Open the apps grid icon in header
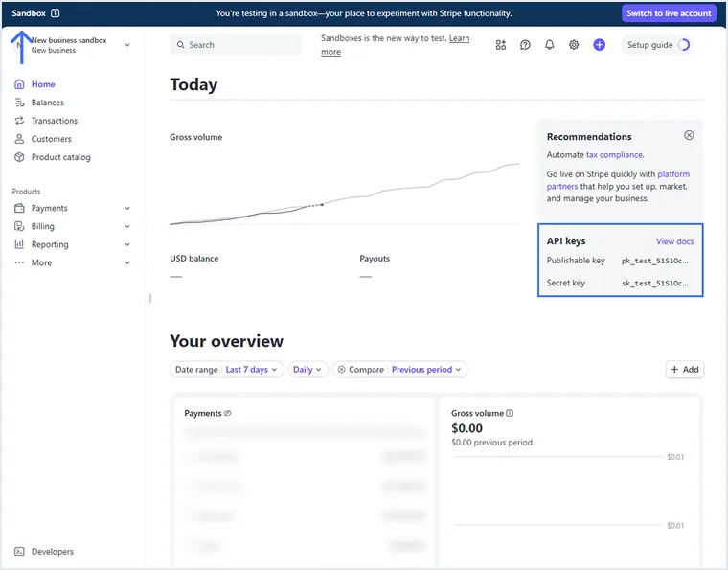This screenshot has height=570, width=728. click(501, 45)
